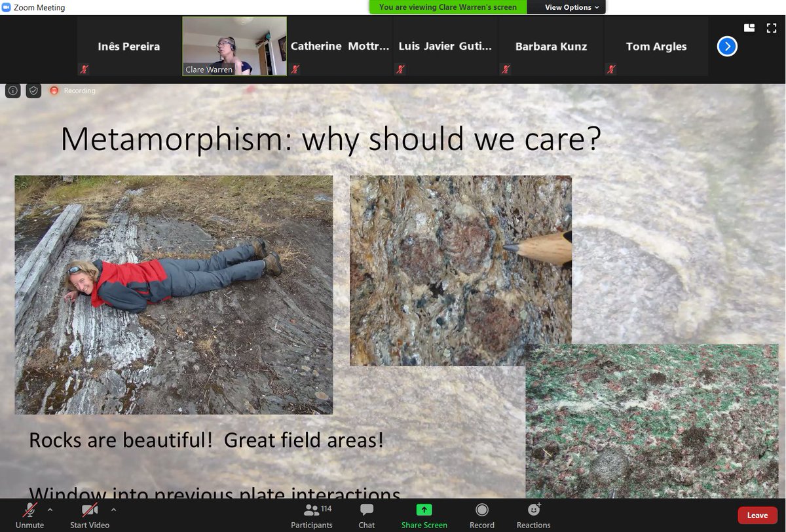The height and width of the screenshot is (532, 786).
Task: Click the muted mic icon on Catherine Mottram
Action: pyautogui.click(x=295, y=69)
